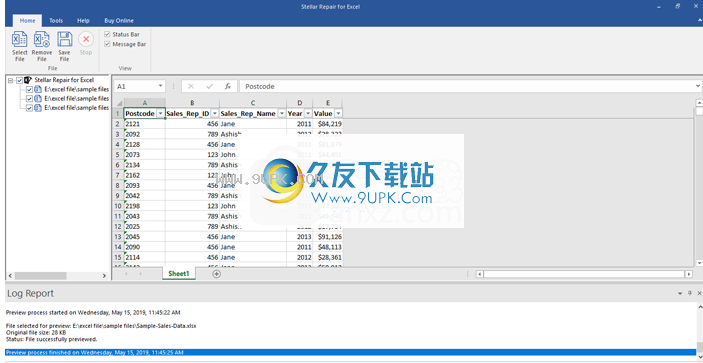
Task: Click the formula bar cancel X icon
Action: (x=191, y=86)
